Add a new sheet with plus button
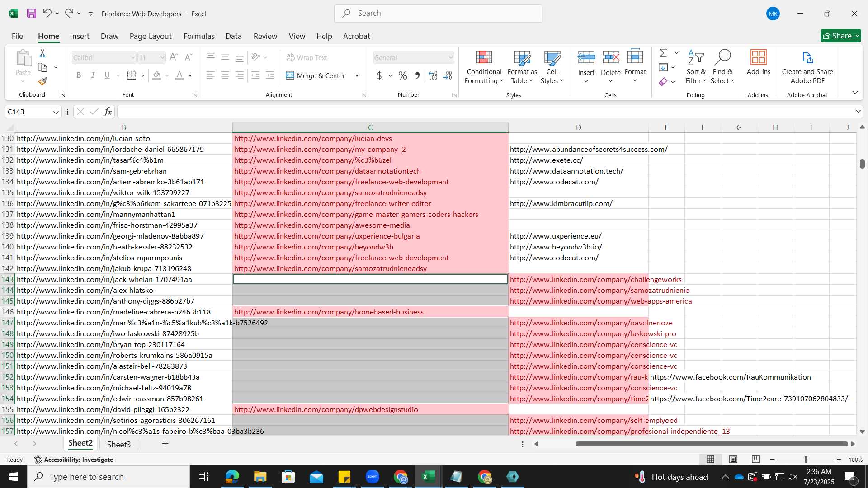The image size is (868, 488). (165, 444)
